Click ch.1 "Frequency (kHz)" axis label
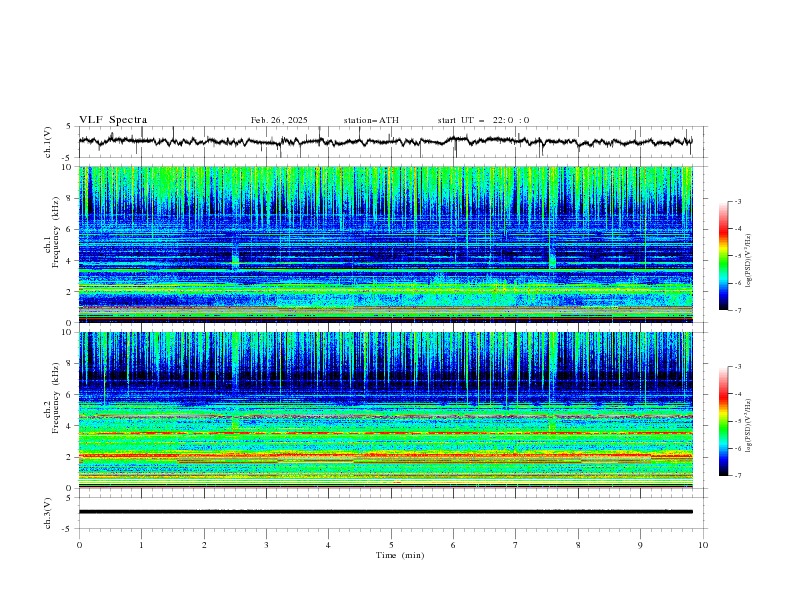The height and width of the screenshot is (612, 792). point(56,232)
